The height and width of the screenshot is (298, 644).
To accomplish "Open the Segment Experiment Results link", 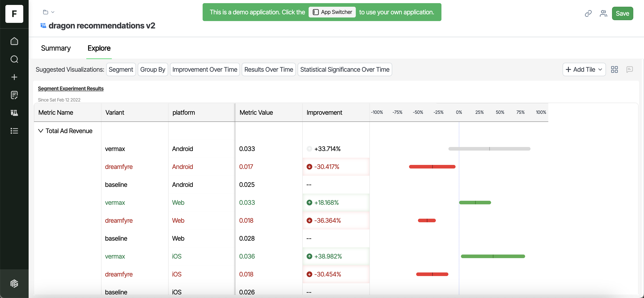I will tap(70, 89).
